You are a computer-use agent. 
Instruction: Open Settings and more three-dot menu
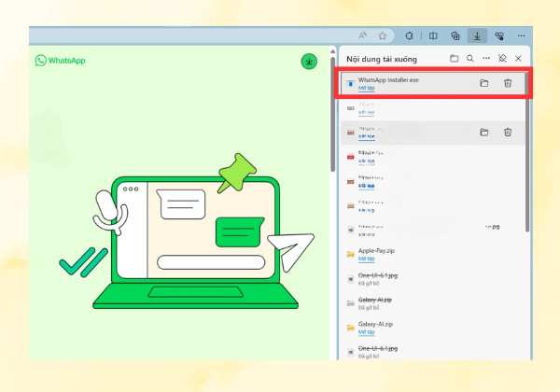521,35
